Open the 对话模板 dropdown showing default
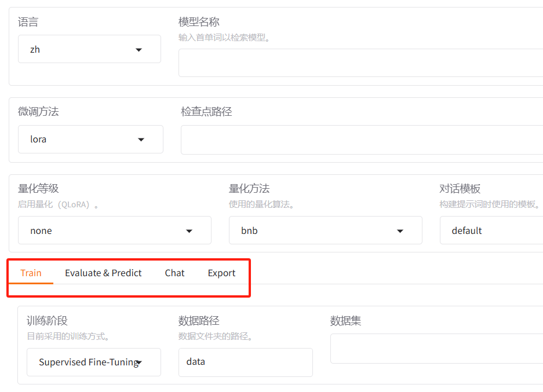This screenshot has height=392, width=543. (x=491, y=230)
